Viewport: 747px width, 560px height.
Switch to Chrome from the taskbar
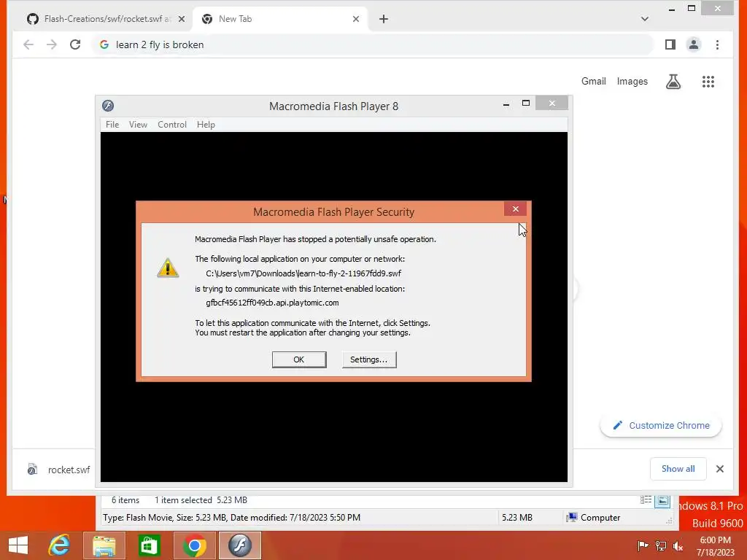pyautogui.click(x=194, y=545)
